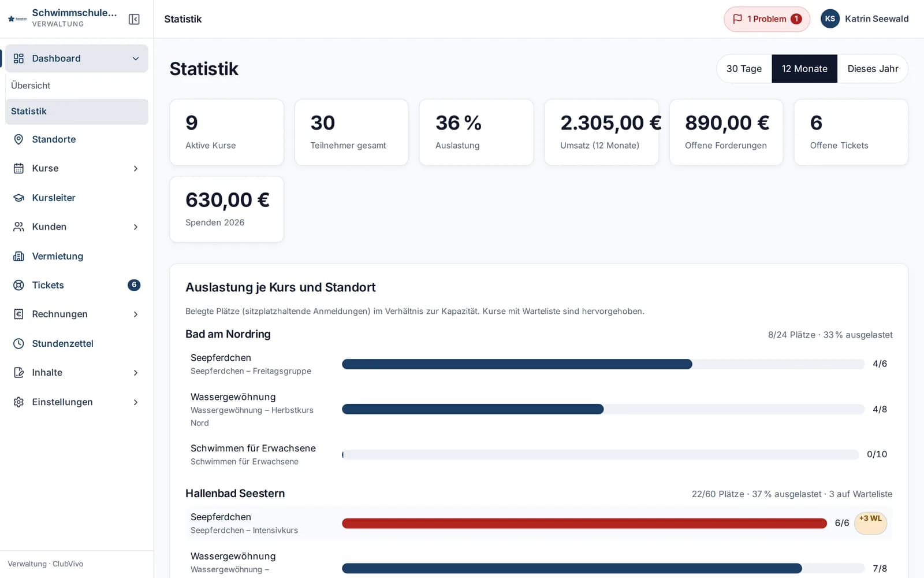
Task: Collapse the sidebar with the panel icon
Action: point(134,19)
